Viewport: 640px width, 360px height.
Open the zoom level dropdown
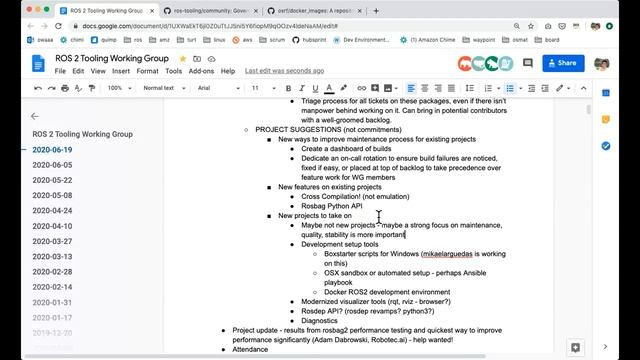point(119,88)
